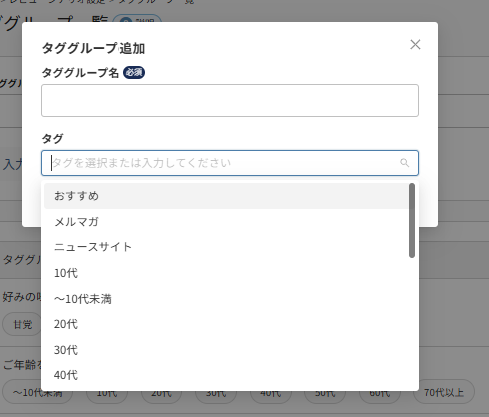Pick 20代 in the dropdown list

coord(226,324)
